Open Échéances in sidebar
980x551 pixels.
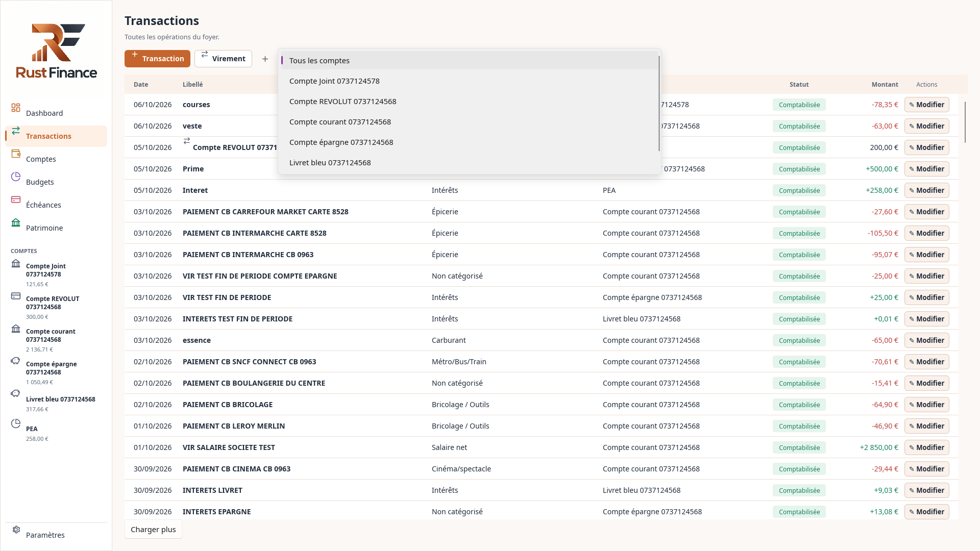tap(56, 205)
